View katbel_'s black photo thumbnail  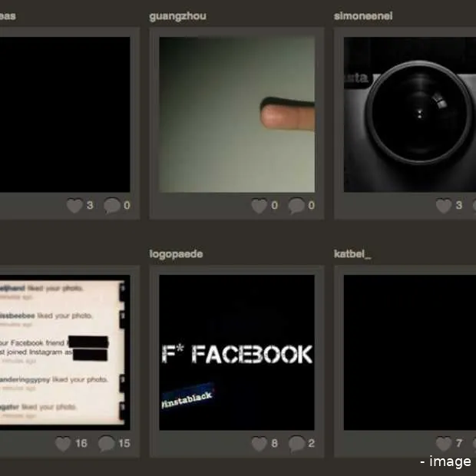click(410, 352)
